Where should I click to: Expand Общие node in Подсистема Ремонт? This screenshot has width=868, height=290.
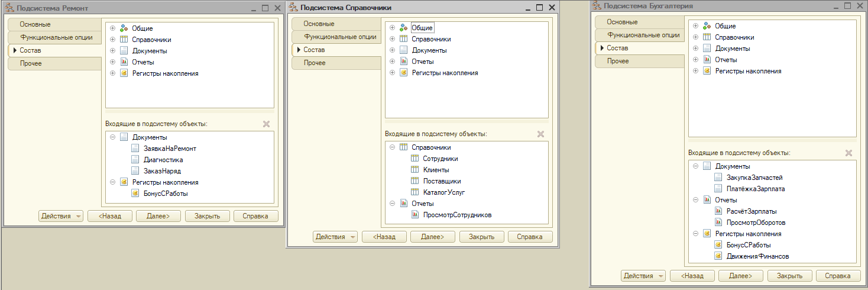pos(112,28)
